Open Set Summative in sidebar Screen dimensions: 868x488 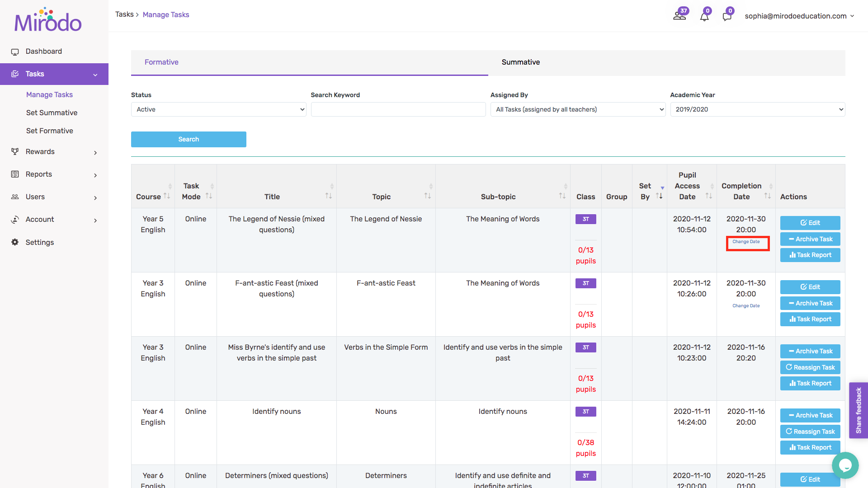(52, 113)
